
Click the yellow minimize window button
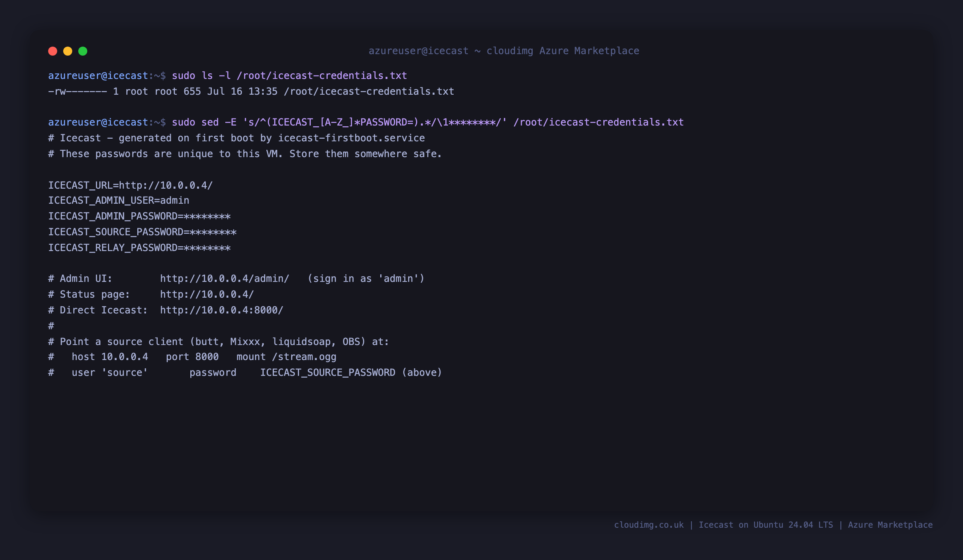click(x=68, y=51)
